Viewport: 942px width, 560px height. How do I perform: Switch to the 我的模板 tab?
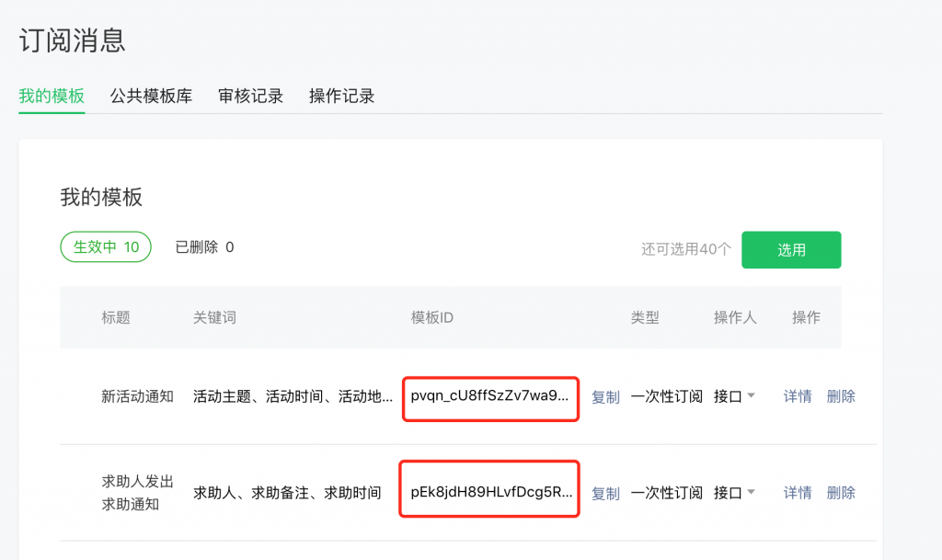(52, 96)
